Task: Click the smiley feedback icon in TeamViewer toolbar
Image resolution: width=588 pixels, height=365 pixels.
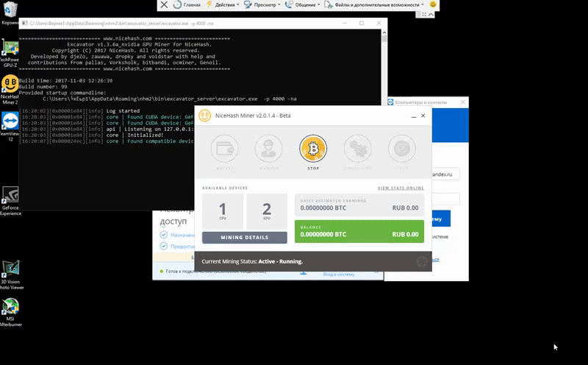Action: 433,4
